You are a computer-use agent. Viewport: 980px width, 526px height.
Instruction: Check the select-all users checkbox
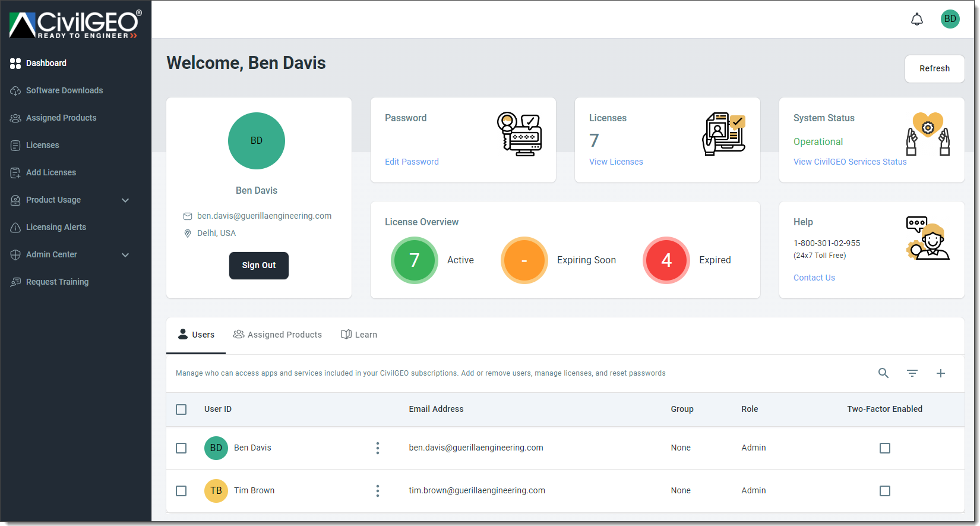click(181, 410)
